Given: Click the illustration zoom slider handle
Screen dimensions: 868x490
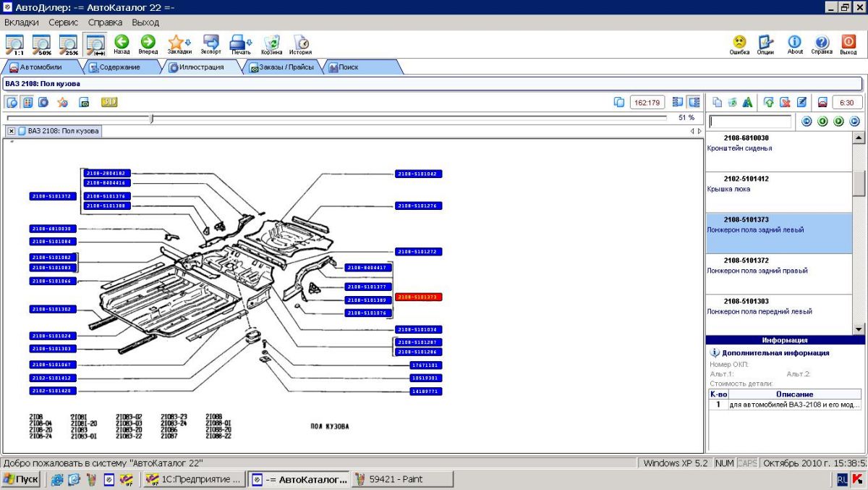Looking at the screenshot, I should coord(151,118).
